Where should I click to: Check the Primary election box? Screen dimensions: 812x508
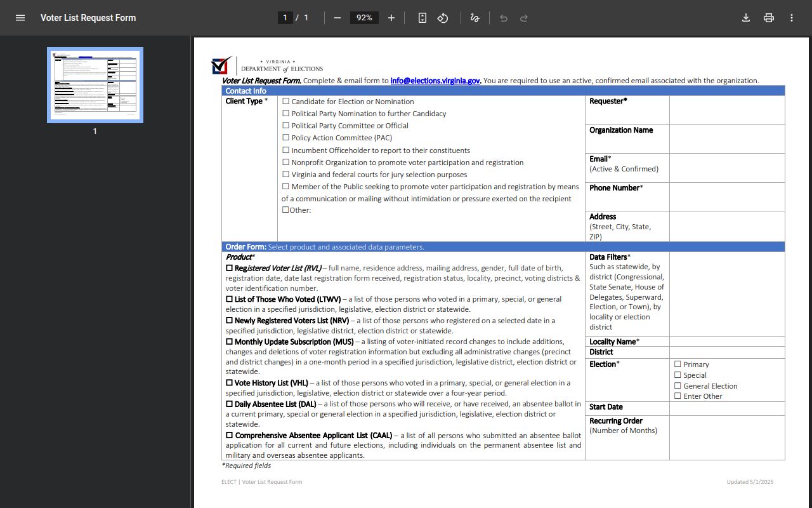click(x=678, y=364)
